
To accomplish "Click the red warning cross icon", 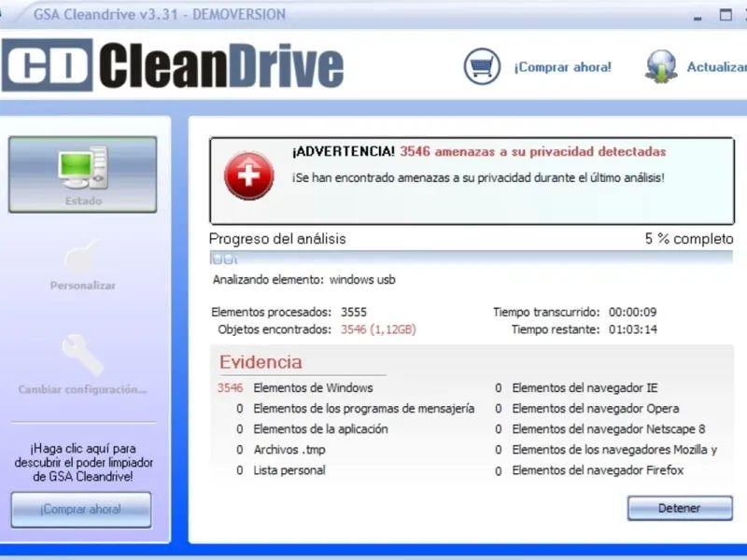I will pos(248,175).
